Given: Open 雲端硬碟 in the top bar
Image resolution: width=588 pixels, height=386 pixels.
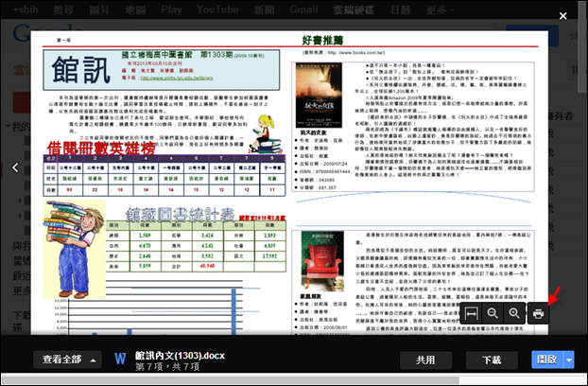Looking at the screenshot, I should click(354, 9).
